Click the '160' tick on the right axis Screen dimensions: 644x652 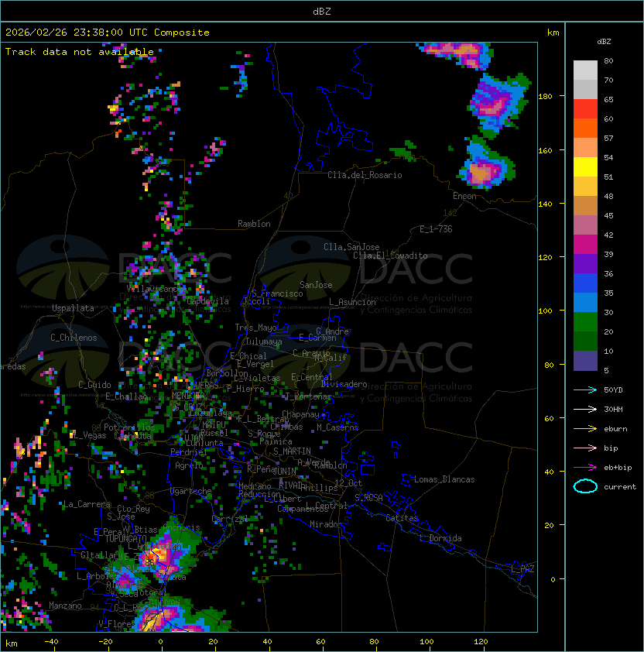coord(545,150)
